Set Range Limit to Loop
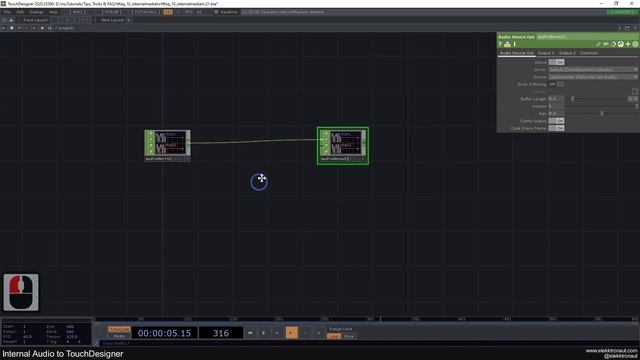 coord(334,336)
